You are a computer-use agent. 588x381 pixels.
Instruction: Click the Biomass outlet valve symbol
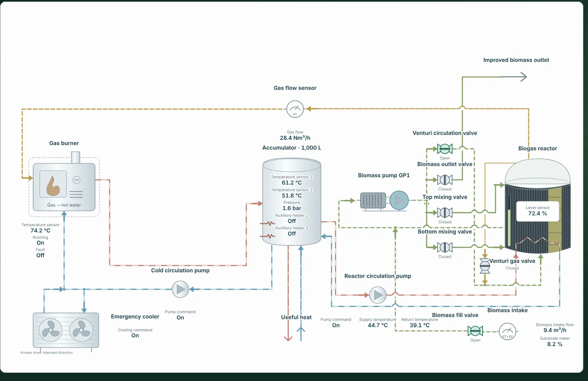445,180
